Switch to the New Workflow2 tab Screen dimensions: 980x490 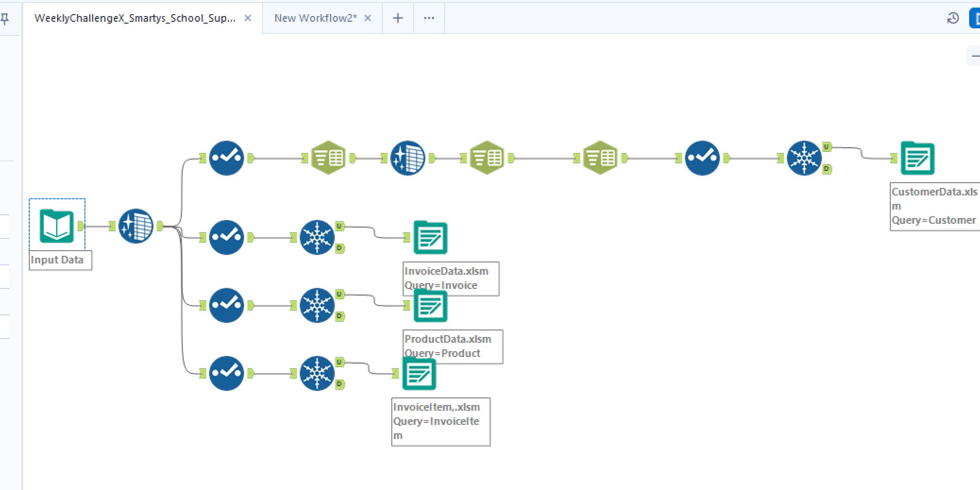tap(315, 18)
